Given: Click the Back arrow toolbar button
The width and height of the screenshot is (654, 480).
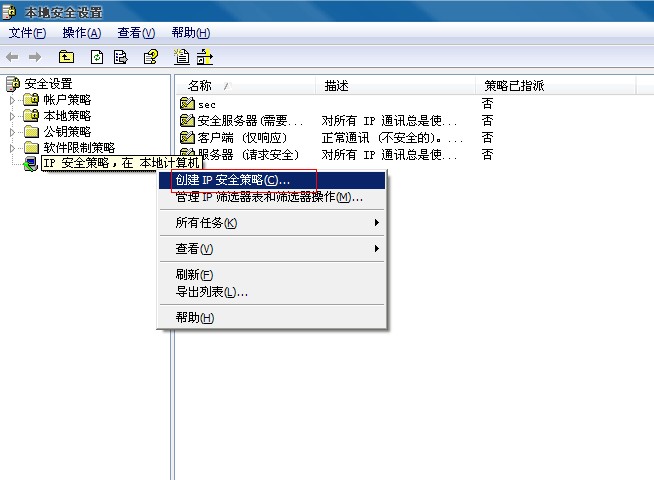Looking at the screenshot, I should pos(12,57).
